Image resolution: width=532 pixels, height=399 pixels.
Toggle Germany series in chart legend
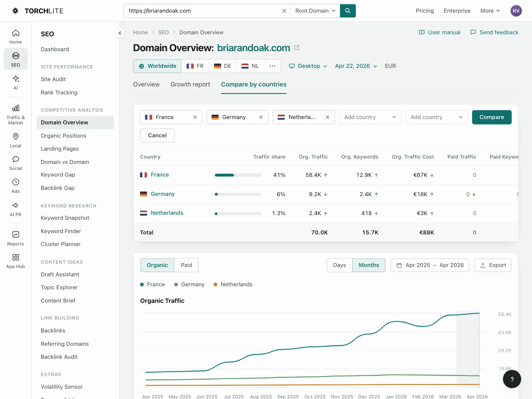189,284
